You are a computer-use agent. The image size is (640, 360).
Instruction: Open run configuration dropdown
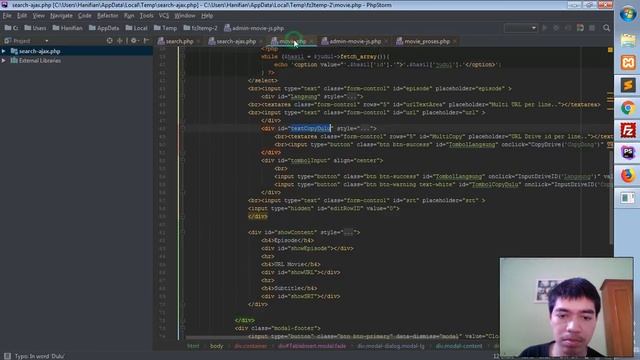(520, 28)
